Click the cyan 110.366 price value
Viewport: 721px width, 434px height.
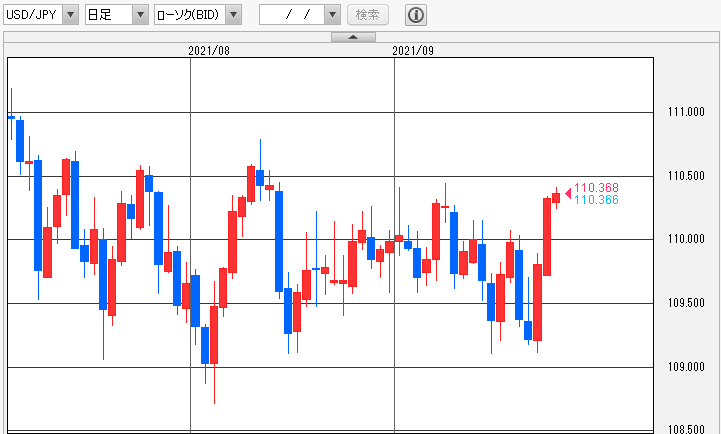coord(596,200)
